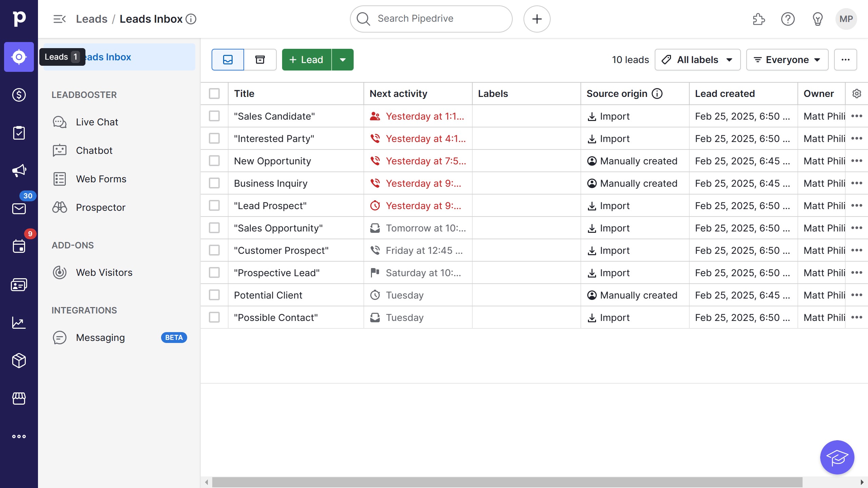Open Messaging under Integrations
The height and width of the screenshot is (488, 868).
pyautogui.click(x=100, y=337)
